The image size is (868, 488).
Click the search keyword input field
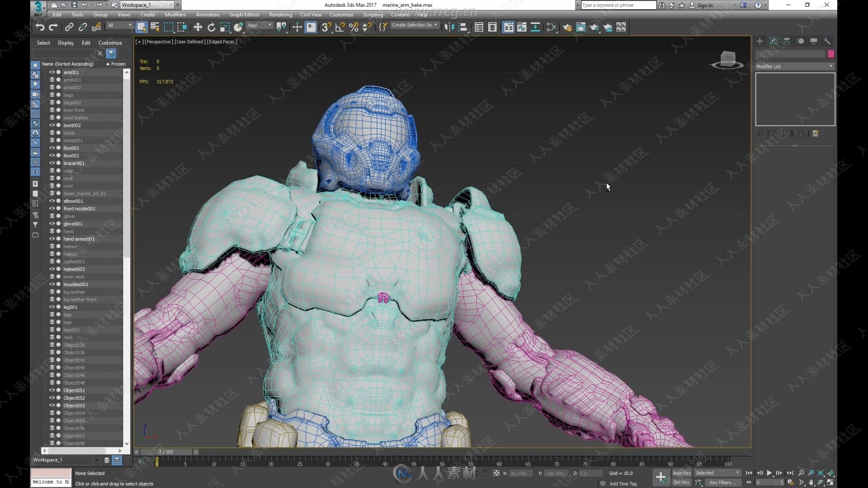(618, 5)
